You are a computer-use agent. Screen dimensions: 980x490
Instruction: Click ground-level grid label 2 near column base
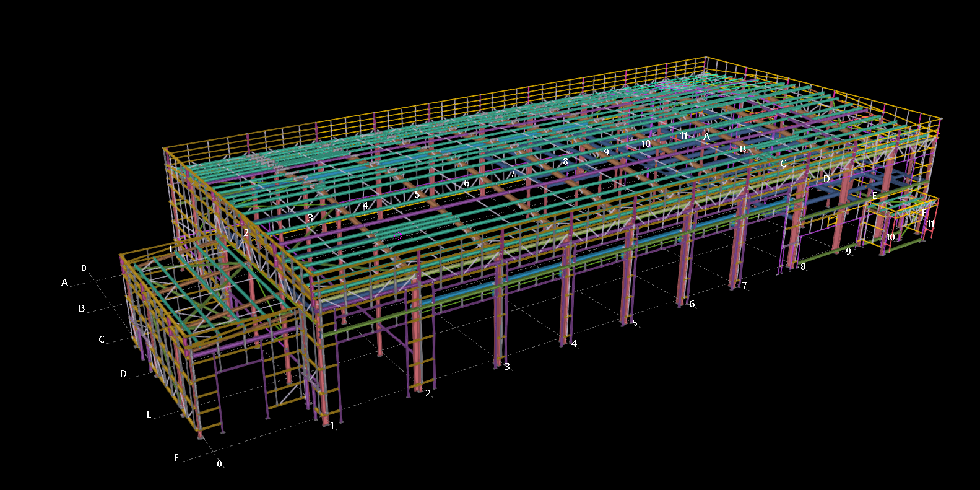pos(428,393)
